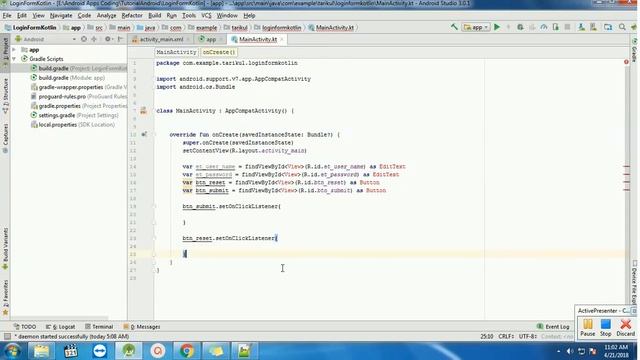Open the AVD Manager icon
The image size is (640, 360).
[x=581, y=27]
